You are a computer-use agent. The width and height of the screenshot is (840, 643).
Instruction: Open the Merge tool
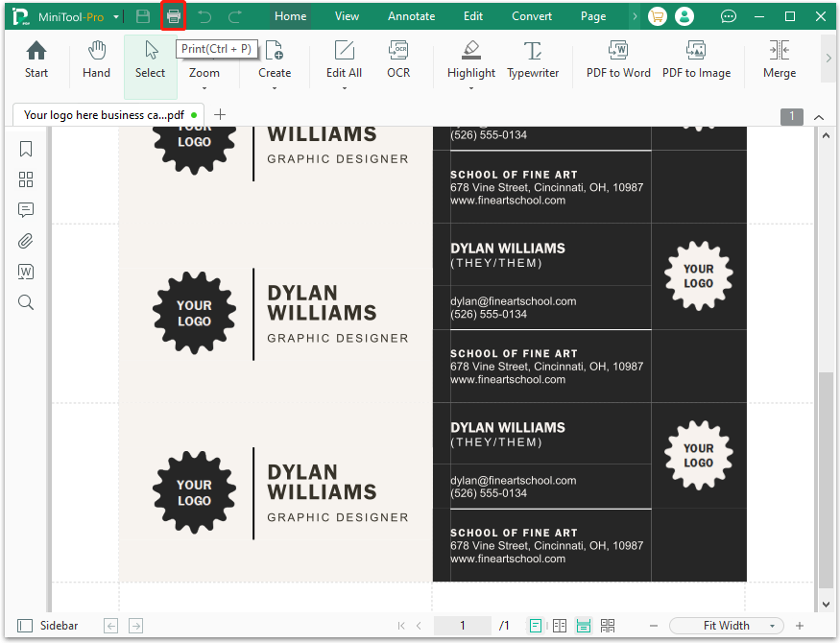click(x=780, y=60)
